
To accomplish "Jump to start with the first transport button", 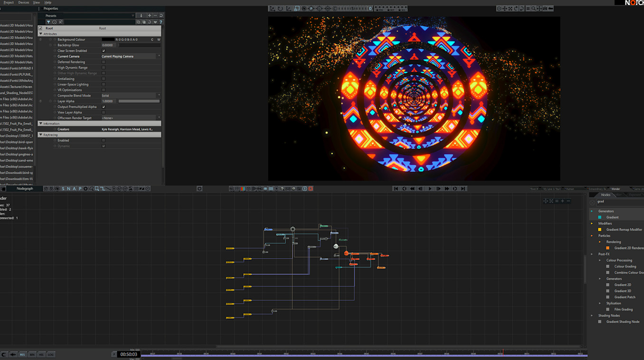I will pos(396,189).
